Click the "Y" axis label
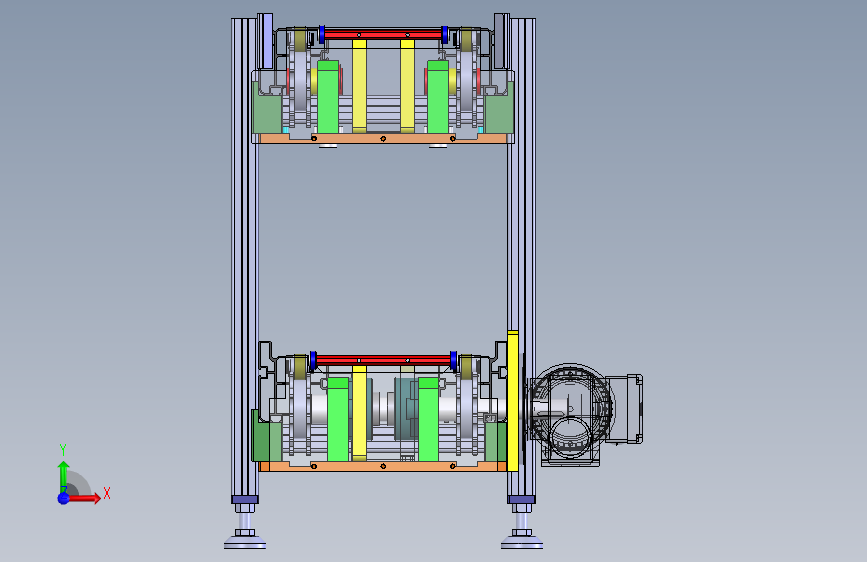Viewport: 867px width, 562px height. [x=63, y=450]
